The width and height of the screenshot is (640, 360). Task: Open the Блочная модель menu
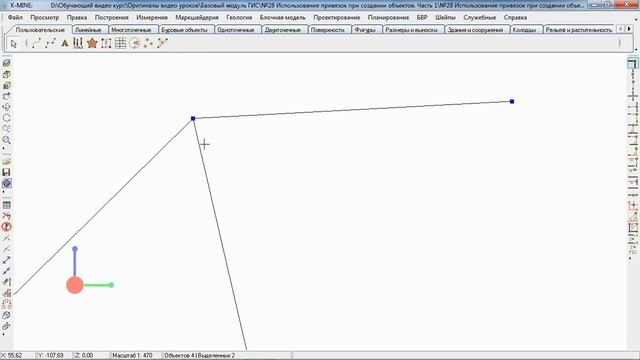coord(282,18)
